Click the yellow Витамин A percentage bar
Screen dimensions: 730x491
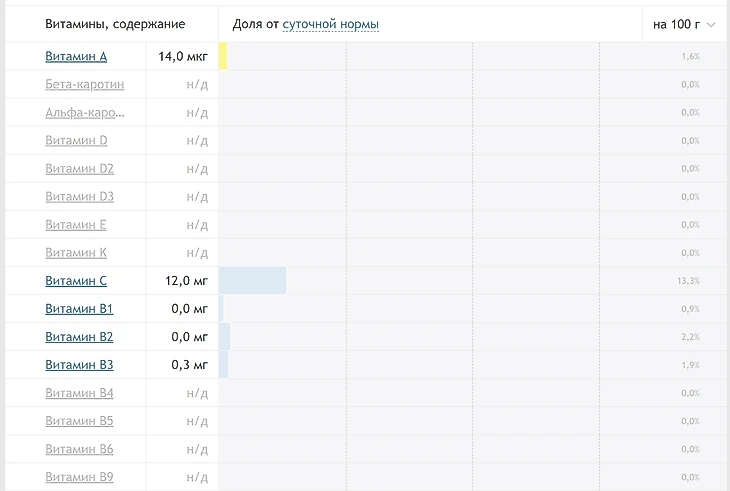(x=223, y=57)
